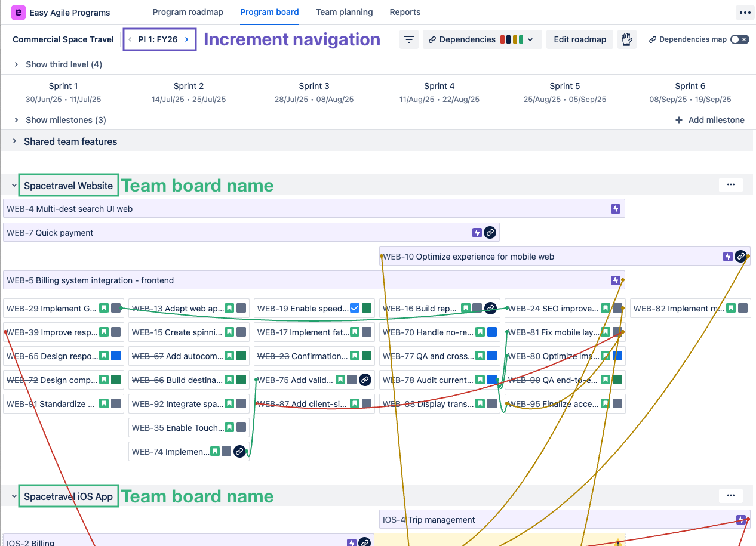The height and width of the screenshot is (546, 756).
Task: Toggle the Dependencies map switch
Action: tap(739, 39)
